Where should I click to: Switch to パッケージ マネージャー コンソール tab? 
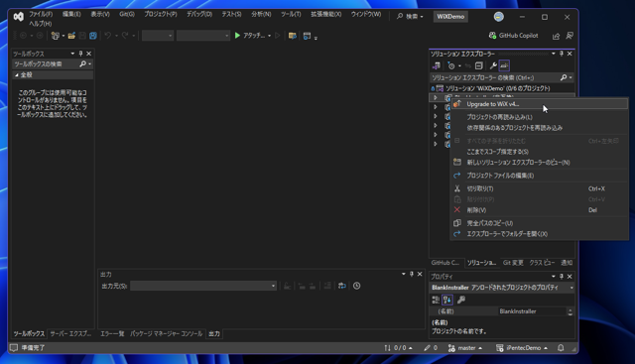pos(166,333)
